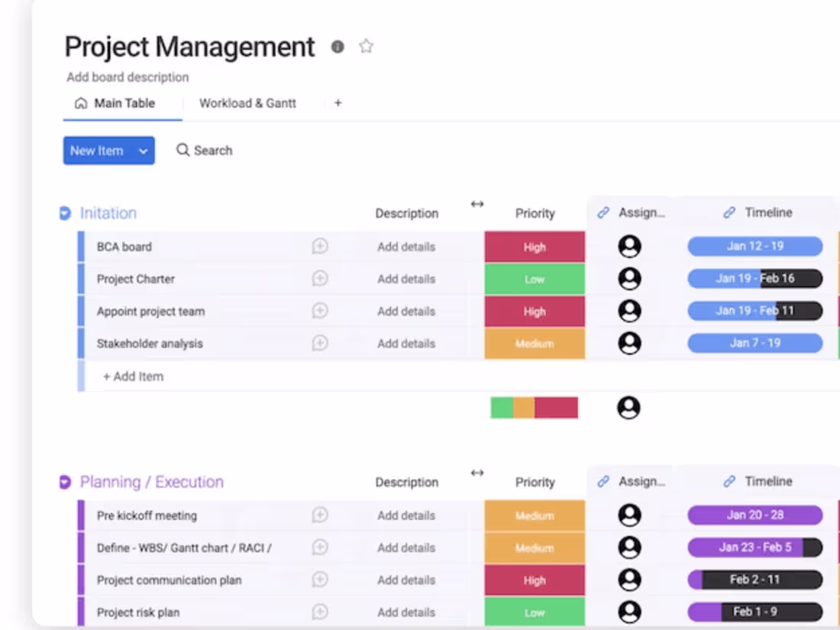Viewport: 840px width, 630px height.
Task: Click the New Item button
Action: [x=98, y=150]
